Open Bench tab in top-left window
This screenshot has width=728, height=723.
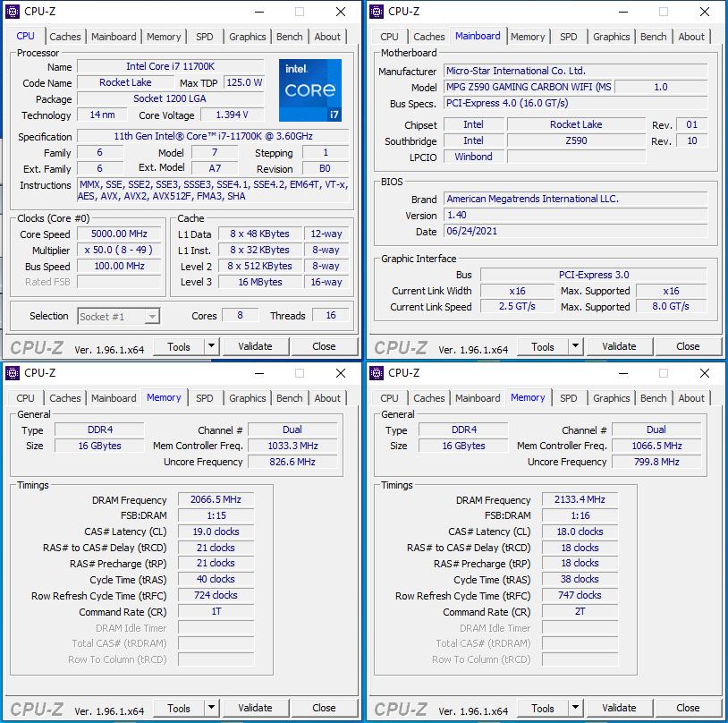click(x=289, y=37)
